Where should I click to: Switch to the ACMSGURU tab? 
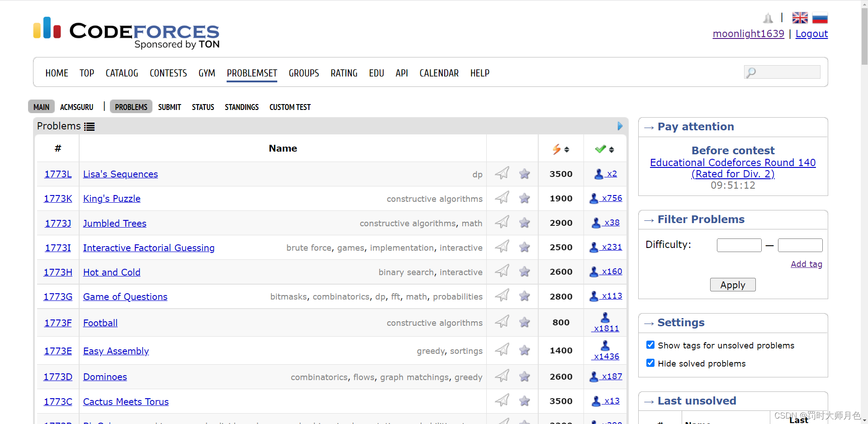click(x=76, y=107)
